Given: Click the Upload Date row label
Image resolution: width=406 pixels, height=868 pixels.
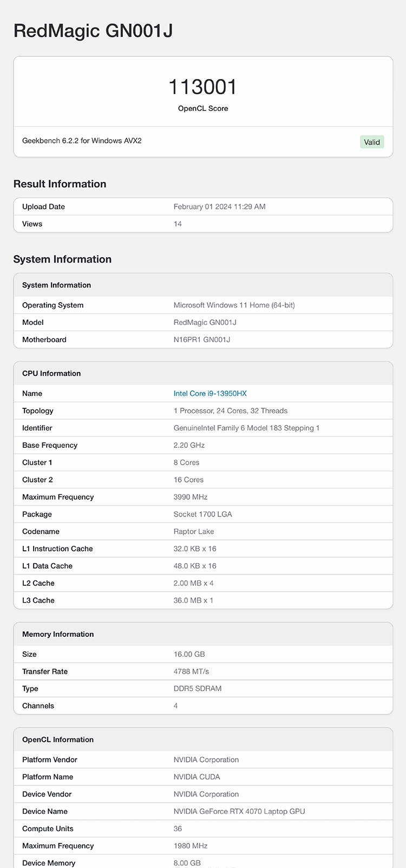Looking at the screenshot, I should [43, 207].
